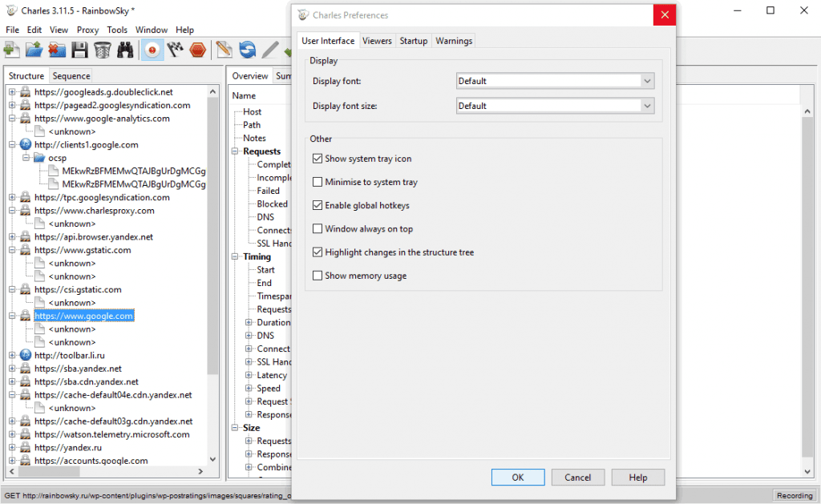
Task: Toggle the Record button in the toolbar
Action: tap(152, 50)
